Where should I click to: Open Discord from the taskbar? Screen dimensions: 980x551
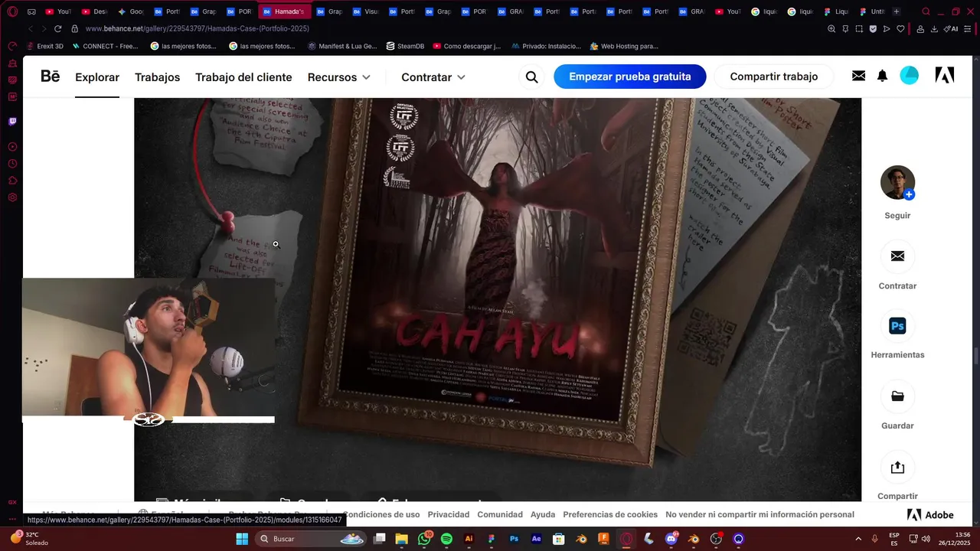(x=671, y=539)
